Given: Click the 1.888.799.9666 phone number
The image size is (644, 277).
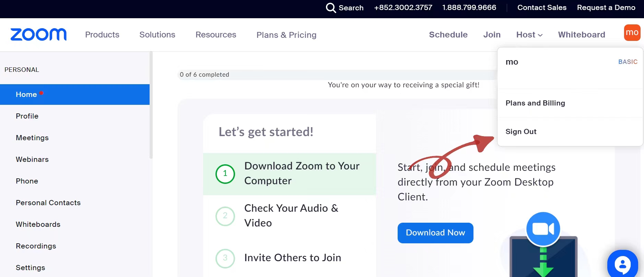Looking at the screenshot, I should pyautogui.click(x=469, y=8).
